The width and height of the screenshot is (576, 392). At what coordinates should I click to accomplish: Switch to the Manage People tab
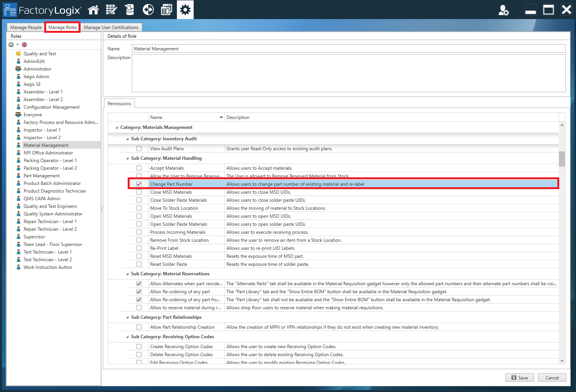tap(25, 27)
